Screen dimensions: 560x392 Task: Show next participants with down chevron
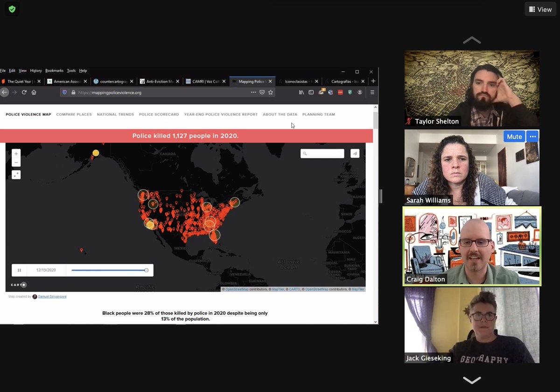click(x=472, y=379)
